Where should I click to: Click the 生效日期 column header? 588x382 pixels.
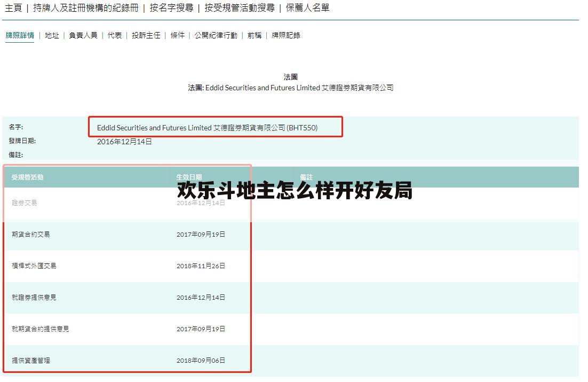(x=189, y=177)
